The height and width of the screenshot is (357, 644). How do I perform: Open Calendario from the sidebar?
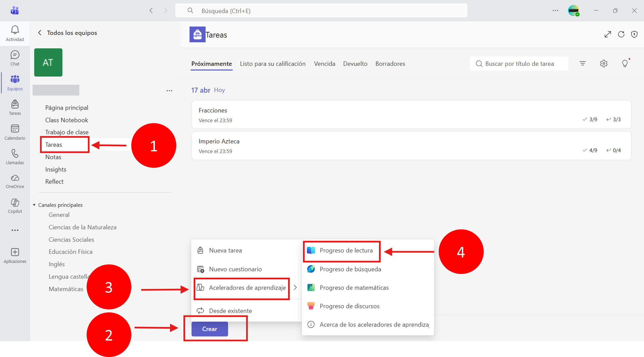pyautogui.click(x=15, y=132)
